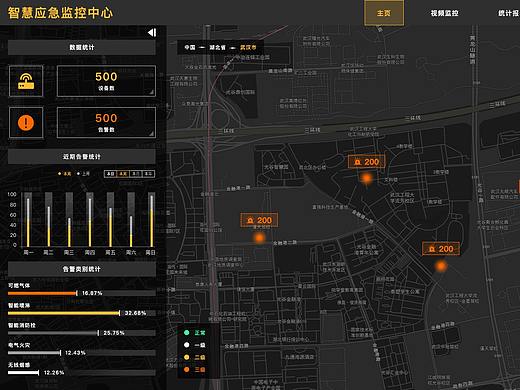This screenshot has height=390, width=520.
Task: Click the lower-right 200 alarm label on map
Action: (x=441, y=249)
